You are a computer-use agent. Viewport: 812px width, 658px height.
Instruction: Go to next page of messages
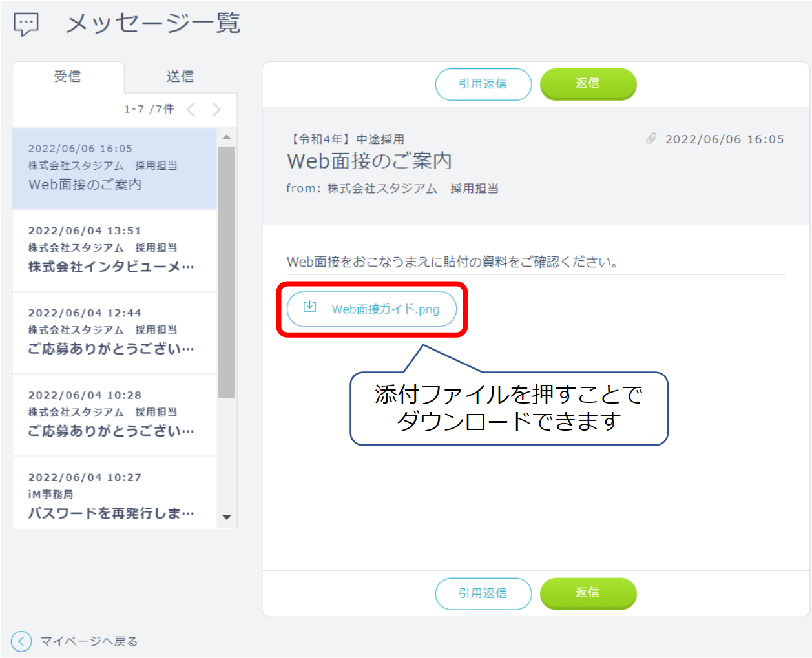(x=216, y=109)
